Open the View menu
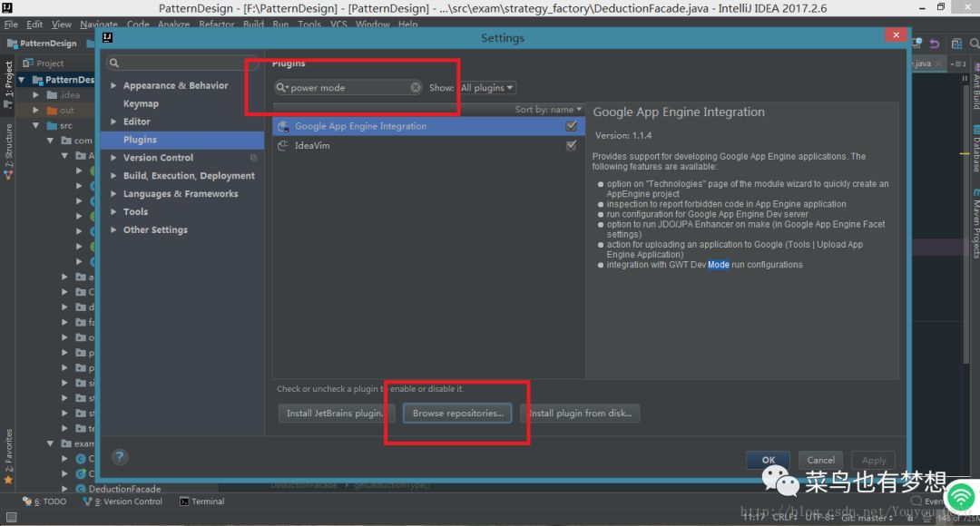 tap(62, 24)
